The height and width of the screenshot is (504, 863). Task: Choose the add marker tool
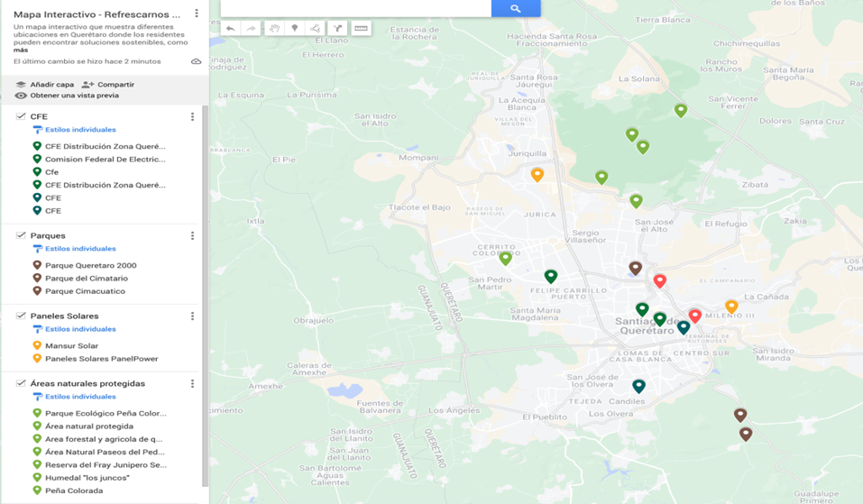pos(294,29)
